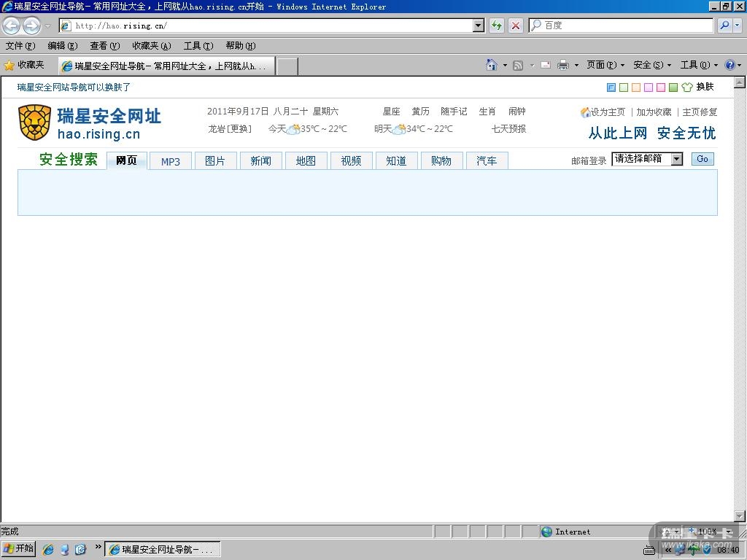Click the blue Help question mark icon

pos(729,65)
